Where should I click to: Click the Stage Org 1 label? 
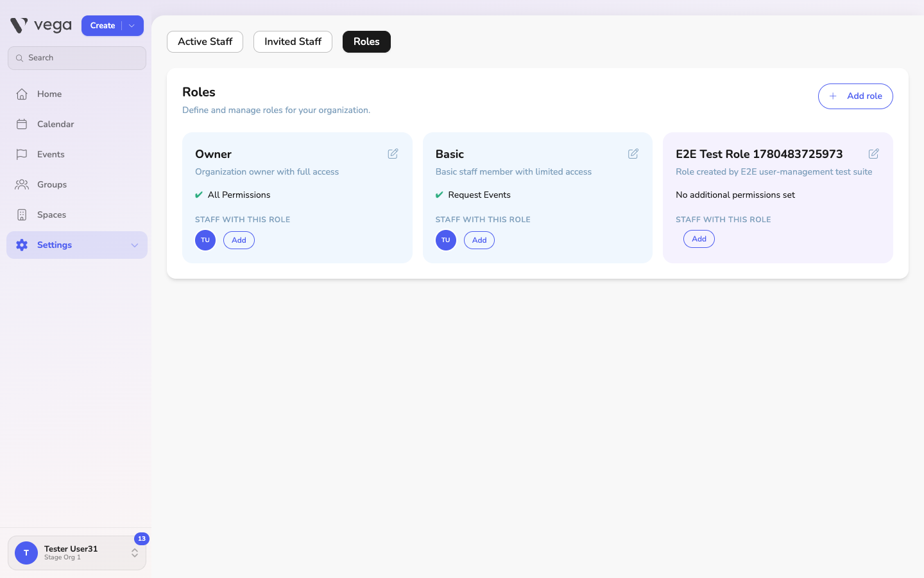coord(62,557)
